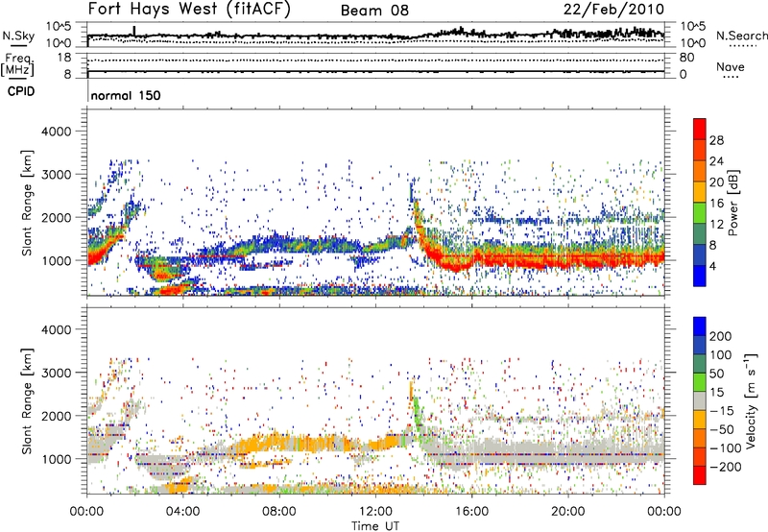Select the "12" power color bar value
This screenshot has width=768, height=532.
716,225
